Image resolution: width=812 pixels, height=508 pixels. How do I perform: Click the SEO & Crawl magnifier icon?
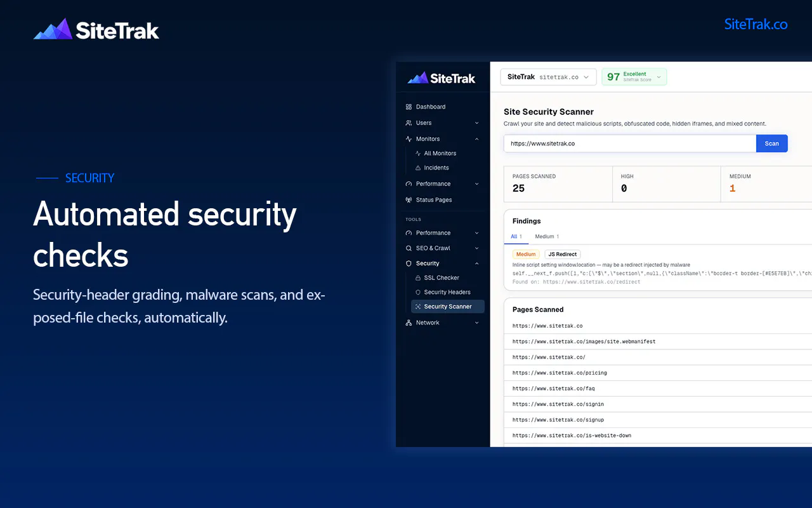pyautogui.click(x=409, y=248)
